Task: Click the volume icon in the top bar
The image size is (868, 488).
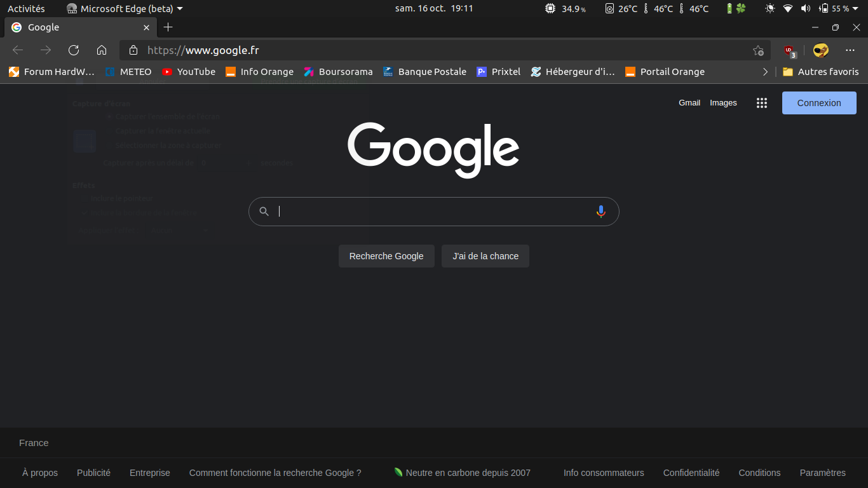Action: pyautogui.click(x=806, y=9)
